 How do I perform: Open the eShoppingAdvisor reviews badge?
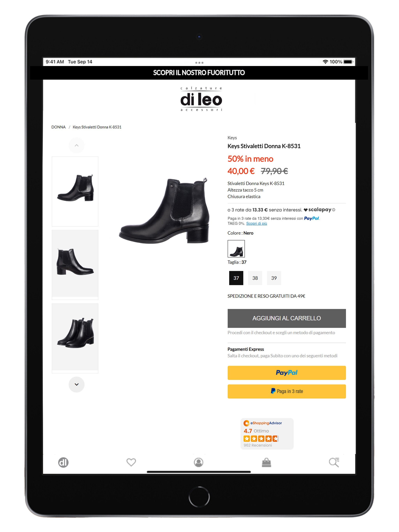coord(267,434)
